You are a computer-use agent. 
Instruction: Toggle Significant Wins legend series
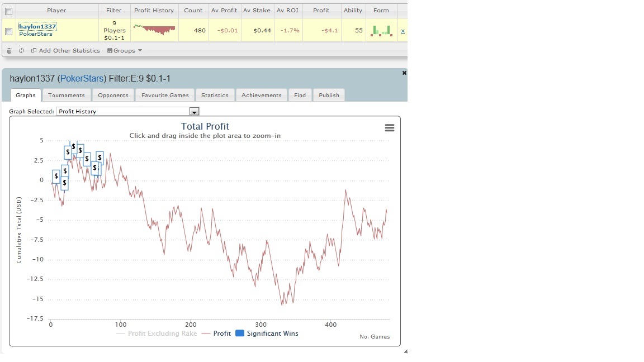[x=267, y=334]
